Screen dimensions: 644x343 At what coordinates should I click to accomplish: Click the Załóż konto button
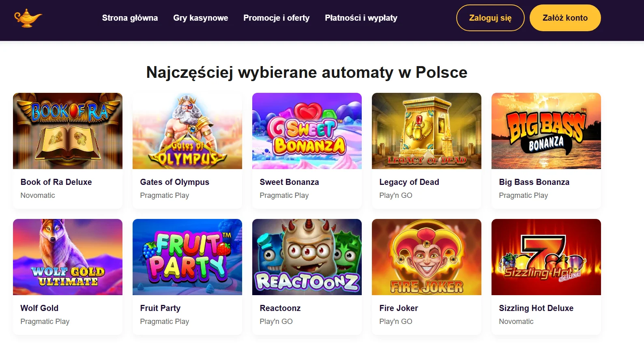(x=565, y=18)
